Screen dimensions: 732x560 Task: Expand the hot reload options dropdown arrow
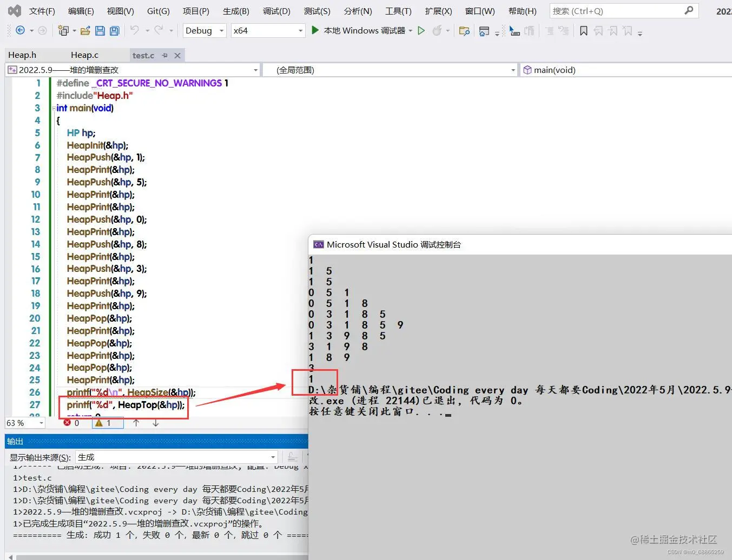pyautogui.click(x=448, y=31)
